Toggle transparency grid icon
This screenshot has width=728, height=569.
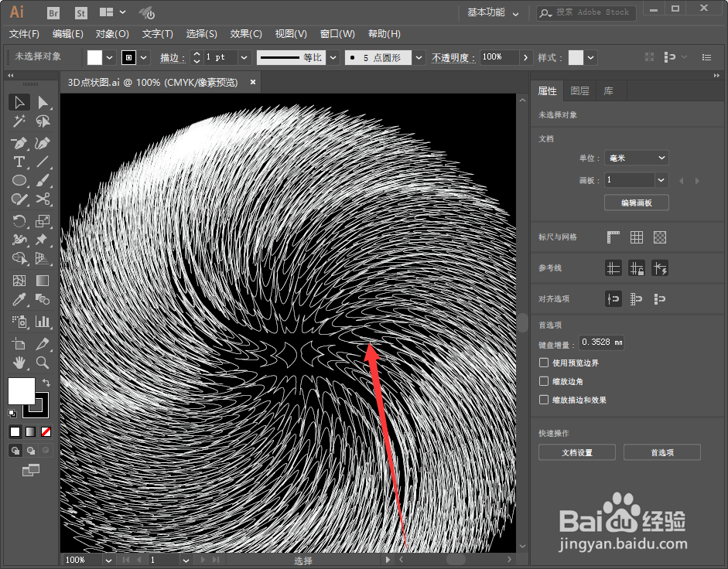(x=660, y=237)
